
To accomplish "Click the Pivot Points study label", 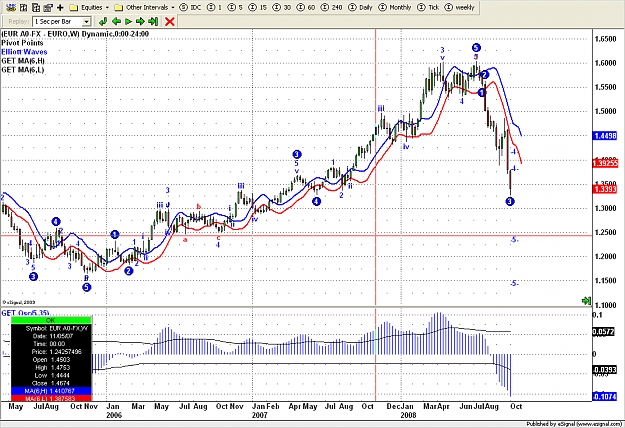I will coord(22,43).
